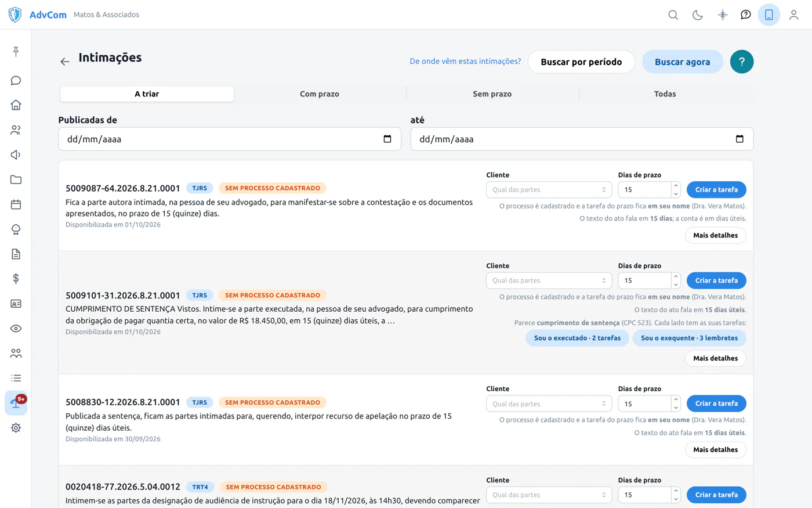Expand Cliente dropdown for 5009087-64.2026.8.21.0001
This screenshot has height=508, width=812.
tap(549, 190)
